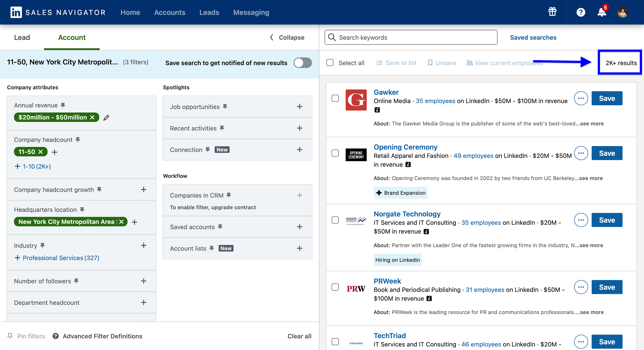Select the PRWeek checkbox
644x350 pixels.
click(335, 287)
